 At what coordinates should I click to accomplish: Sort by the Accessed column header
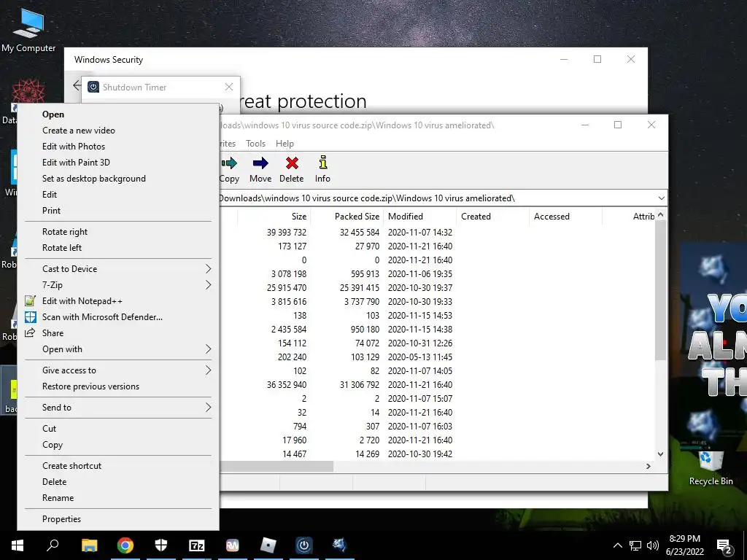[x=566, y=216]
